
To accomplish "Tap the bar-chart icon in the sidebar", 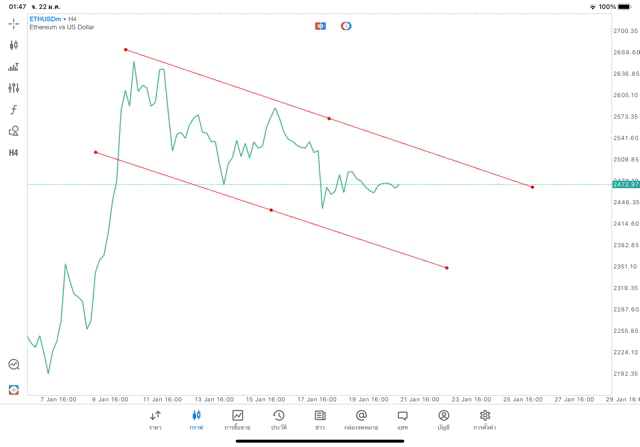I will (14, 67).
